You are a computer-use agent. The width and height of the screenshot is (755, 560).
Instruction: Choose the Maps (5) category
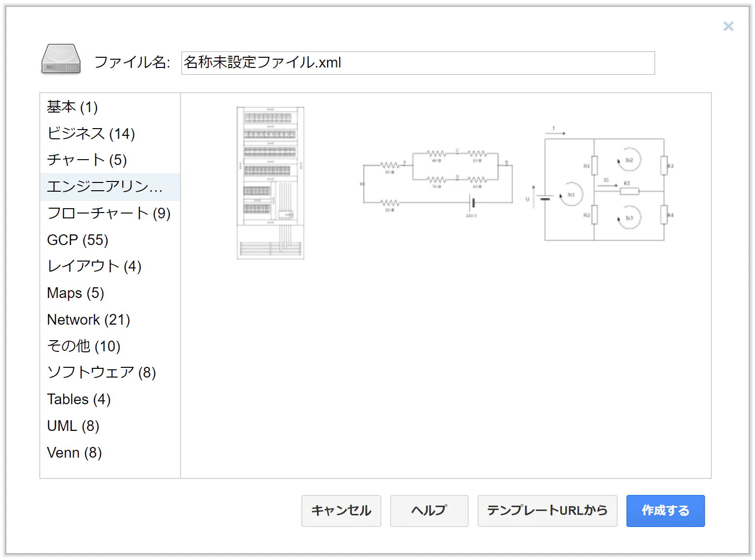point(110,293)
